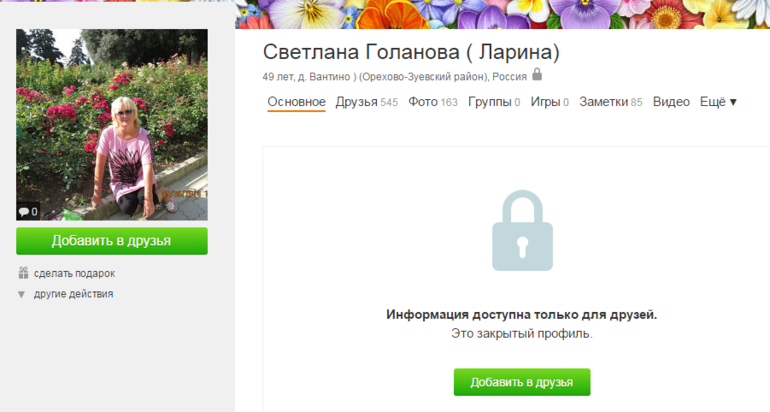The width and height of the screenshot is (770, 412).
Task: Click the floral cover banner
Action: pyautogui.click(x=502, y=14)
